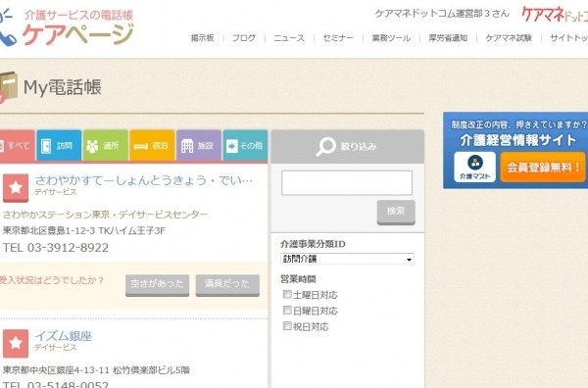Click the 空きがあった button
This screenshot has height=388, width=588.
click(157, 285)
